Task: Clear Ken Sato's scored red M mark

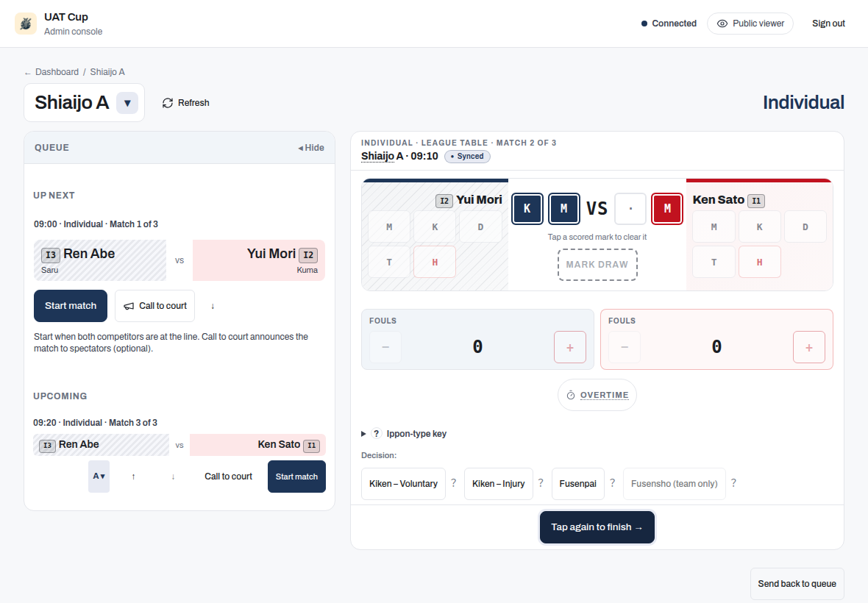Action: (x=667, y=209)
